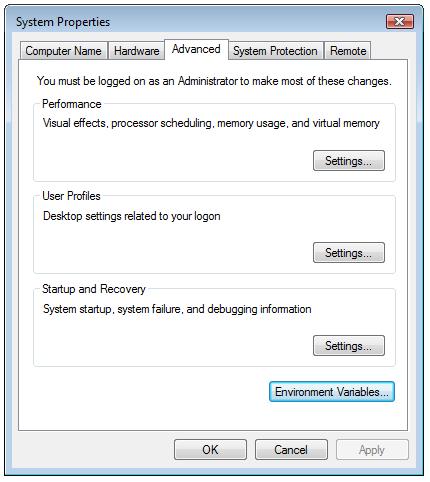The height and width of the screenshot is (482, 430).
Task: Click the visual effects description text
Action: coord(211,123)
